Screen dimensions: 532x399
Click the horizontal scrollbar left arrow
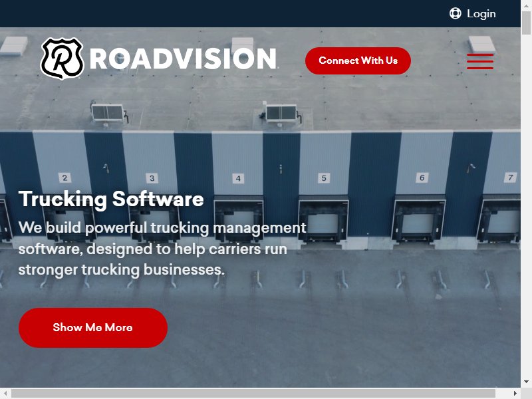(x=5, y=393)
